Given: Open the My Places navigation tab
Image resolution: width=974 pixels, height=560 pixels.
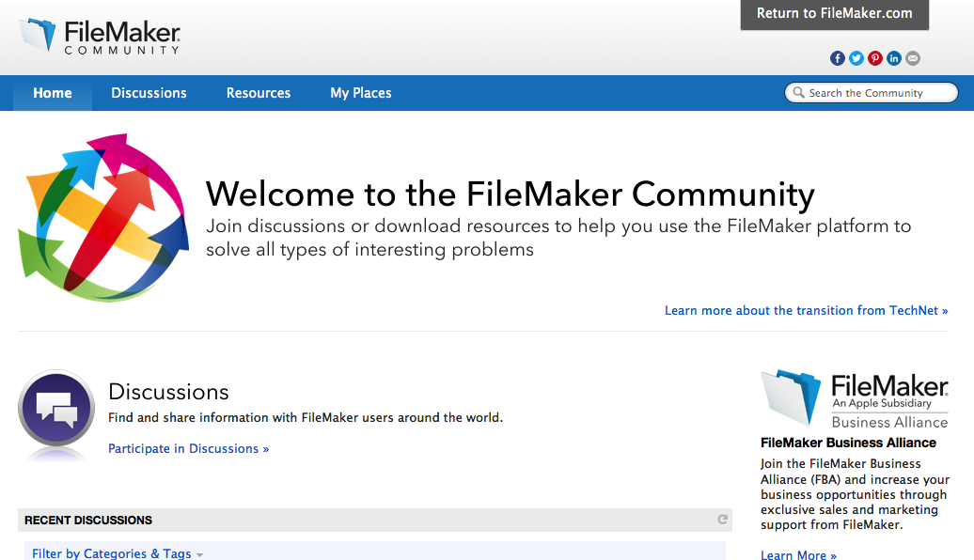Looking at the screenshot, I should pyautogui.click(x=361, y=93).
